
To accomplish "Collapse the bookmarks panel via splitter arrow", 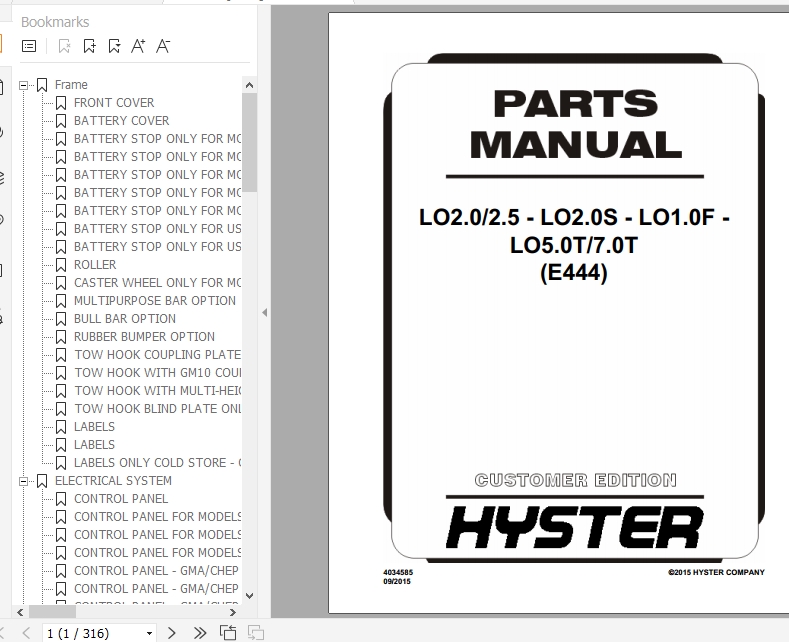I will pos(265,312).
